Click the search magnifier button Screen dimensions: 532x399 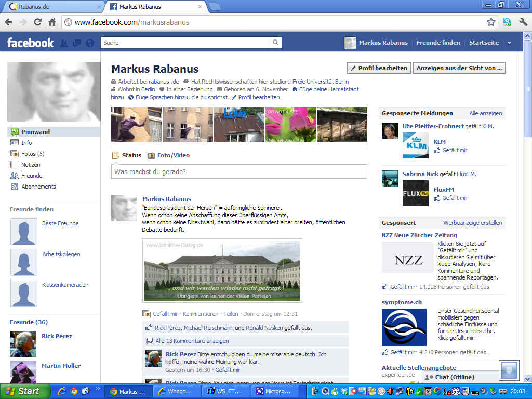(x=275, y=43)
